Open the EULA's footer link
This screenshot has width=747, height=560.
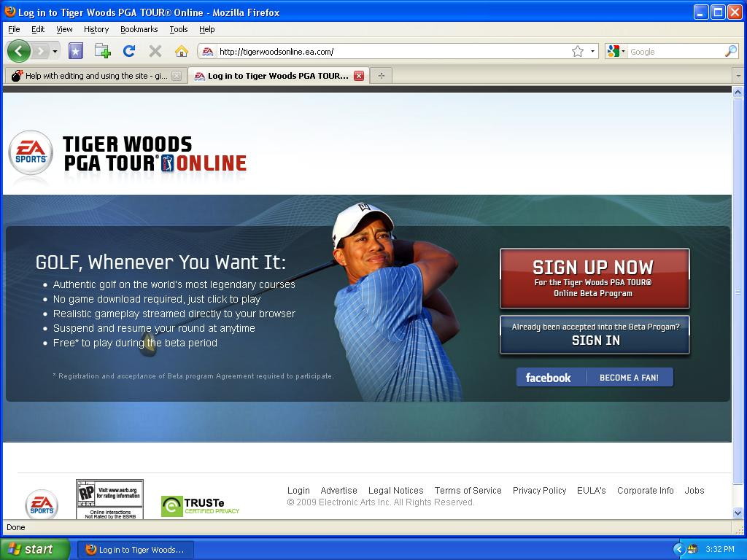point(591,491)
